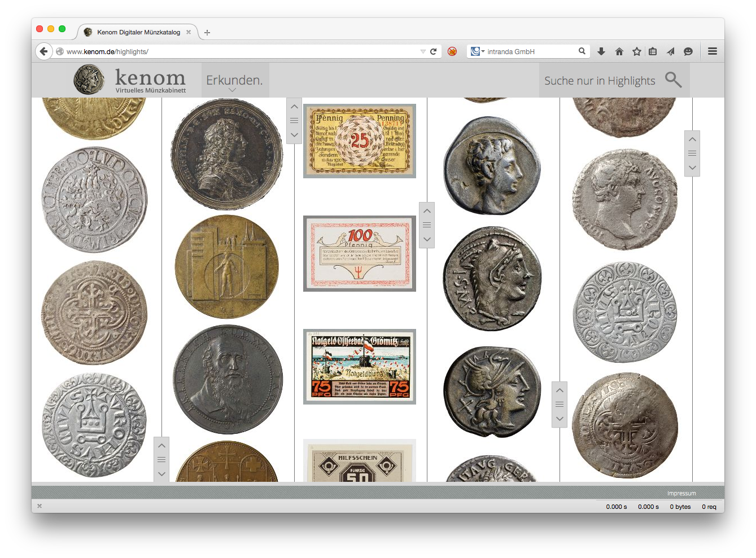The width and height of the screenshot is (756, 558).
Task: Open the Roman coin with left-facing bare head
Action: [x=492, y=166]
